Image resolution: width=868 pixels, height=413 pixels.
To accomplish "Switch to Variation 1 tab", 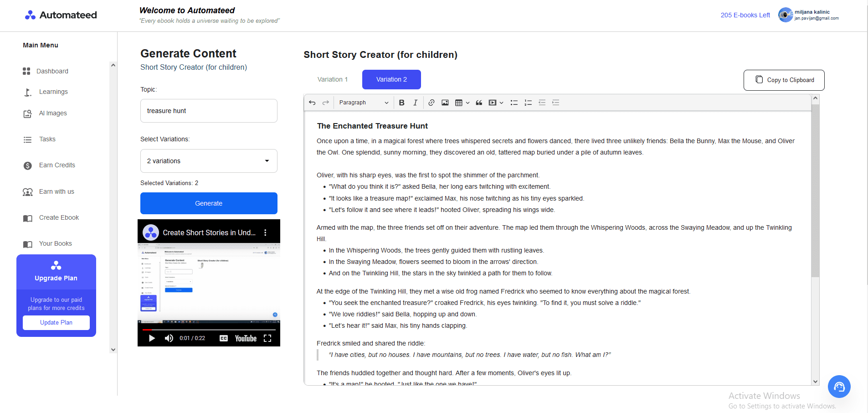I will click(x=332, y=79).
